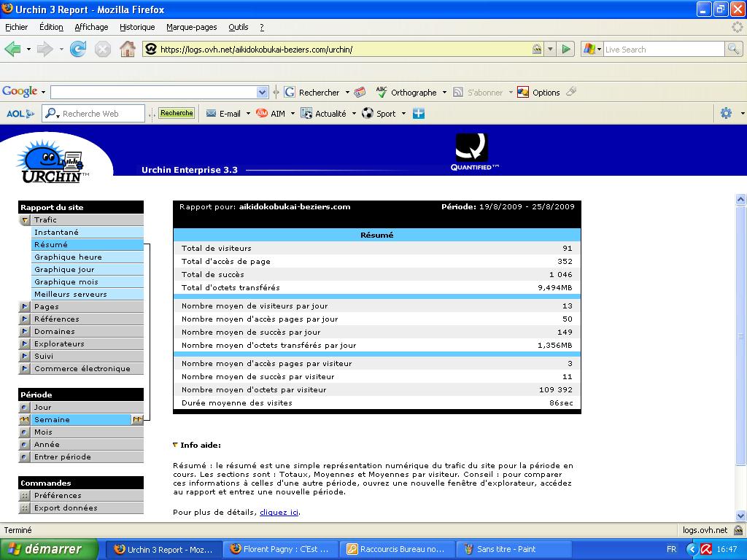Open the Instantané report
Image resolution: width=747 pixels, height=560 pixels.
click(x=88, y=233)
